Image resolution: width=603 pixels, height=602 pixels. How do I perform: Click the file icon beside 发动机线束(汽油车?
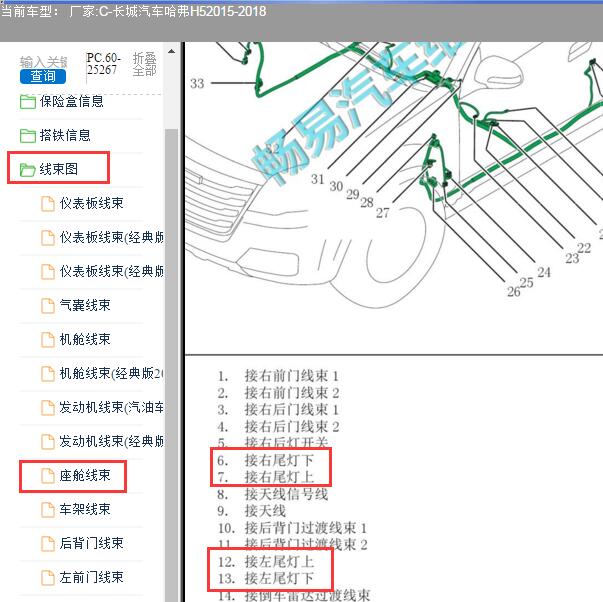(48, 408)
